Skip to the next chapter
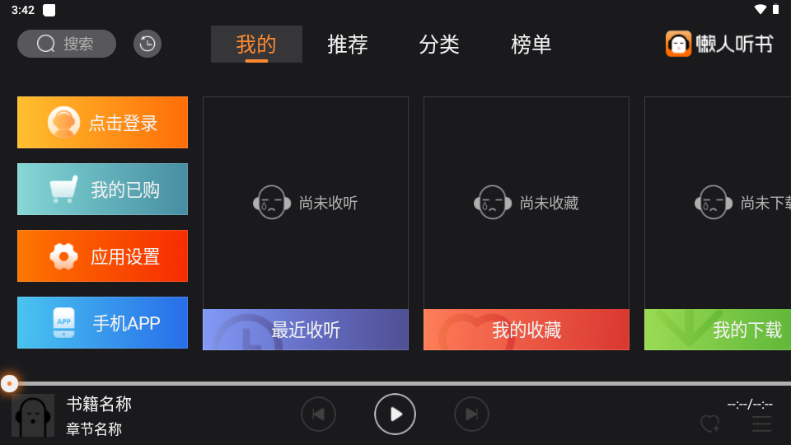 tap(472, 414)
